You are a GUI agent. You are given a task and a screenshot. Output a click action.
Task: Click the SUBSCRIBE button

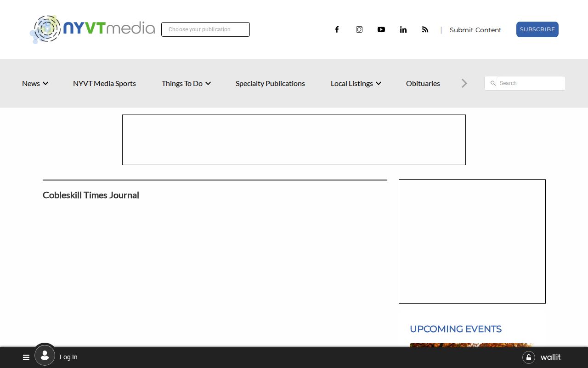click(x=537, y=29)
